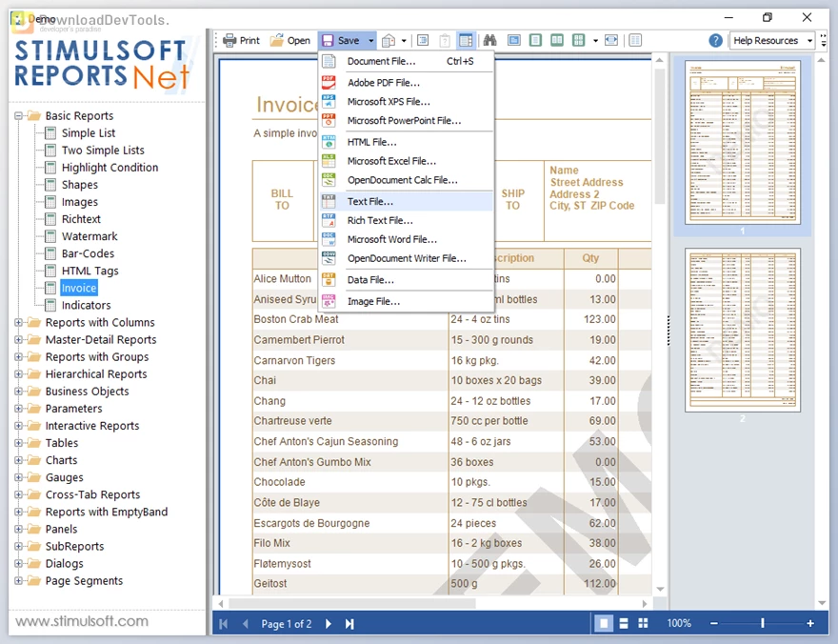Screen dimensions: 838x644
Task: Switch to multiple pages view mode
Action: coord(643,623)
